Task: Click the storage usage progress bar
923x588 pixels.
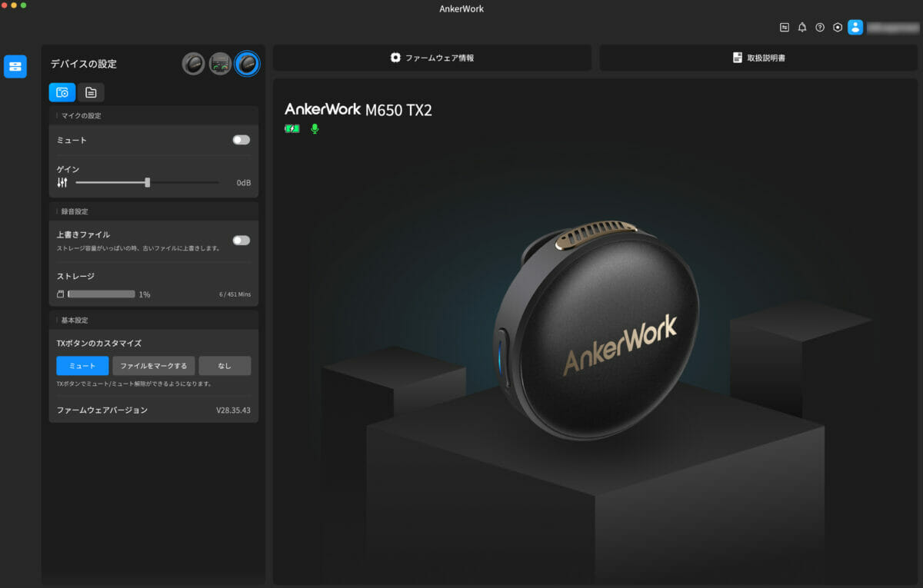Action: tap(102, 294)
